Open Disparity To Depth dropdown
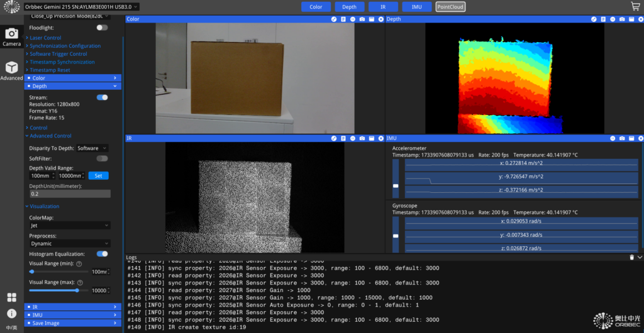The width and height of the screenshot is (644, 333). coord(92,148)
